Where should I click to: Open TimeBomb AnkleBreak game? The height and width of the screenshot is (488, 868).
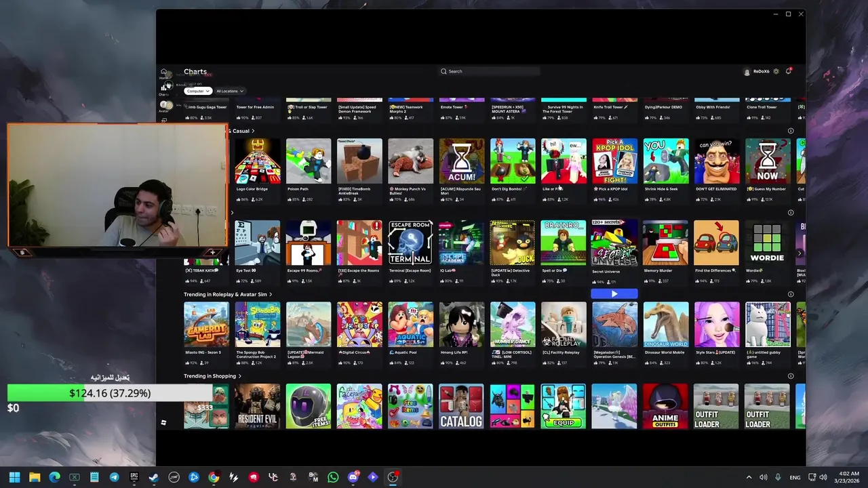coord(359,161)
